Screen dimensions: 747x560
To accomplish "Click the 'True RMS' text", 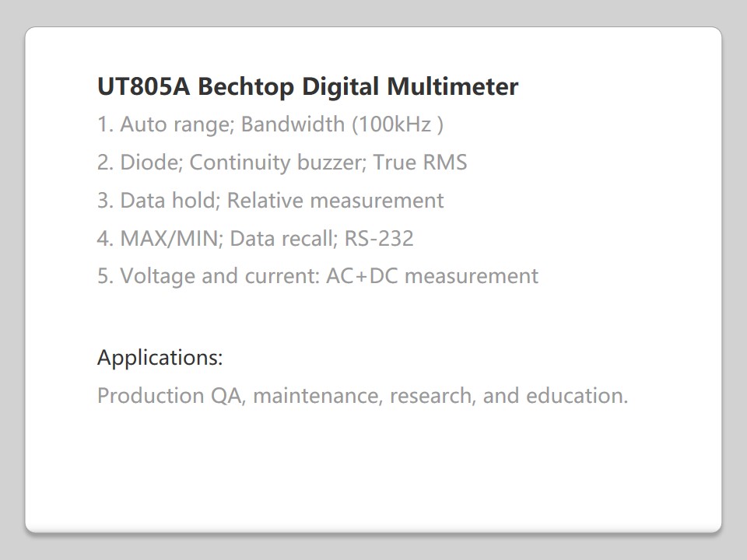I will point(420,163).
